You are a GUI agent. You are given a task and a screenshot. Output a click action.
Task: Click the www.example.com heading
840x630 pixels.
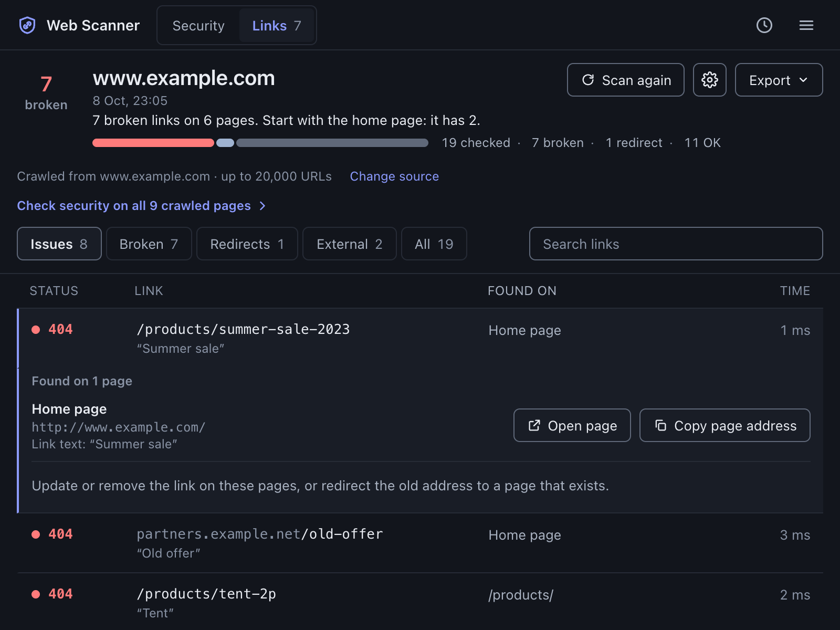184,78
